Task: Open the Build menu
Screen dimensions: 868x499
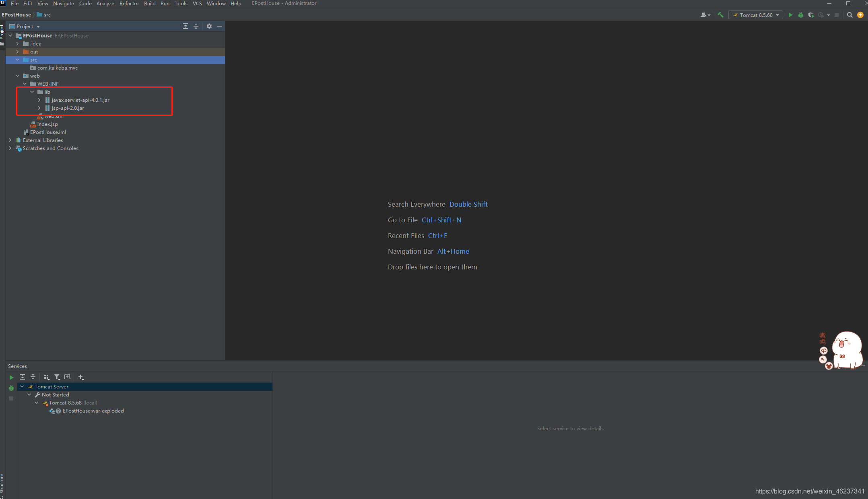Action: [x=150, y=4]
